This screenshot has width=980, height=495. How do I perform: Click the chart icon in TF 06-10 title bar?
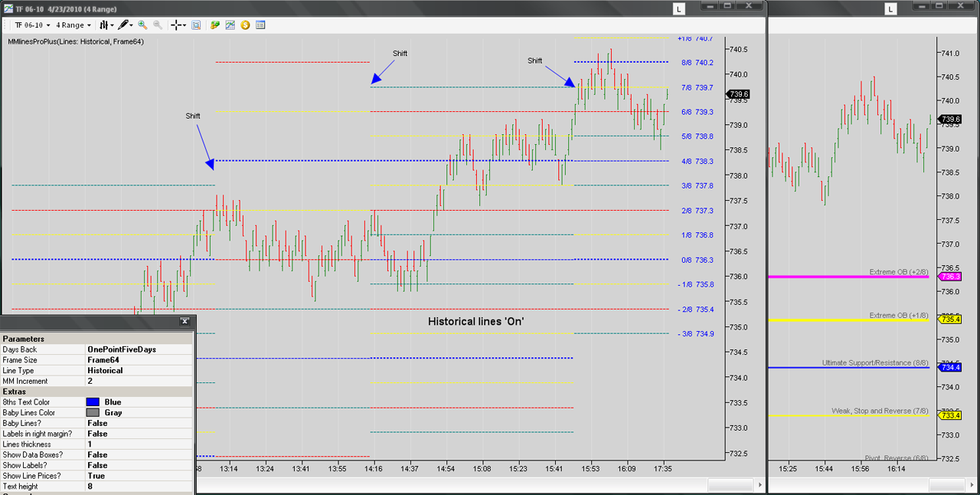(x=7, y=8)
